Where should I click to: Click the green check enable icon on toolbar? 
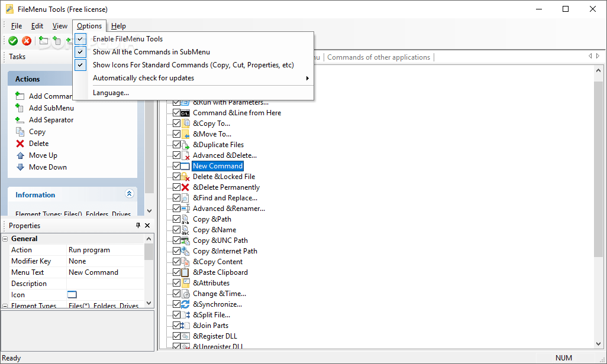[x=12, y=41]
